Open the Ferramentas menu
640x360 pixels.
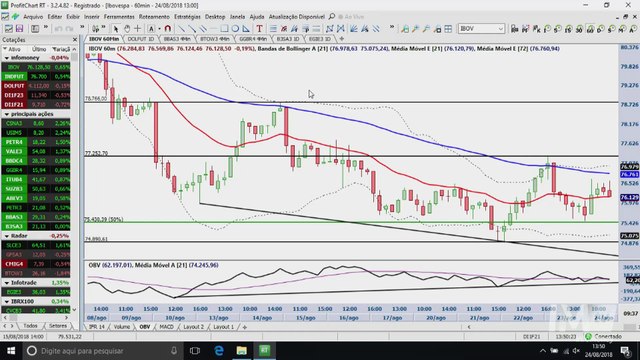coord(119,17)
